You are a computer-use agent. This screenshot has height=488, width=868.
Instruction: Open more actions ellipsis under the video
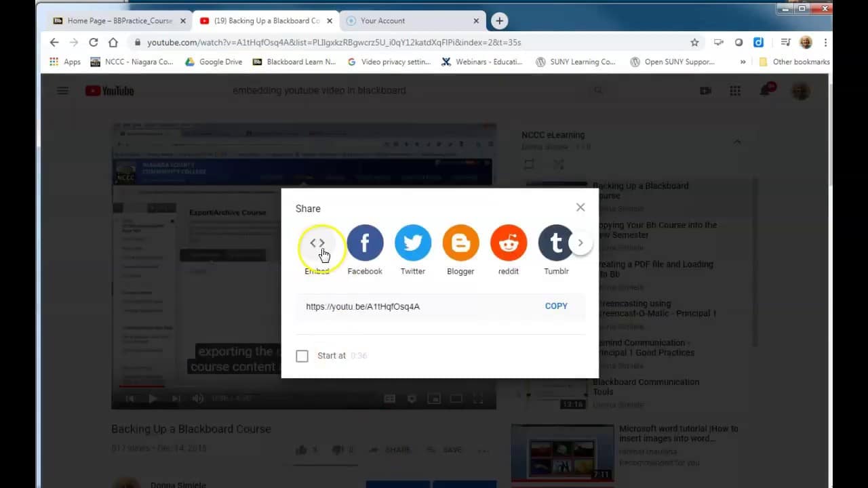click(483, 450)
